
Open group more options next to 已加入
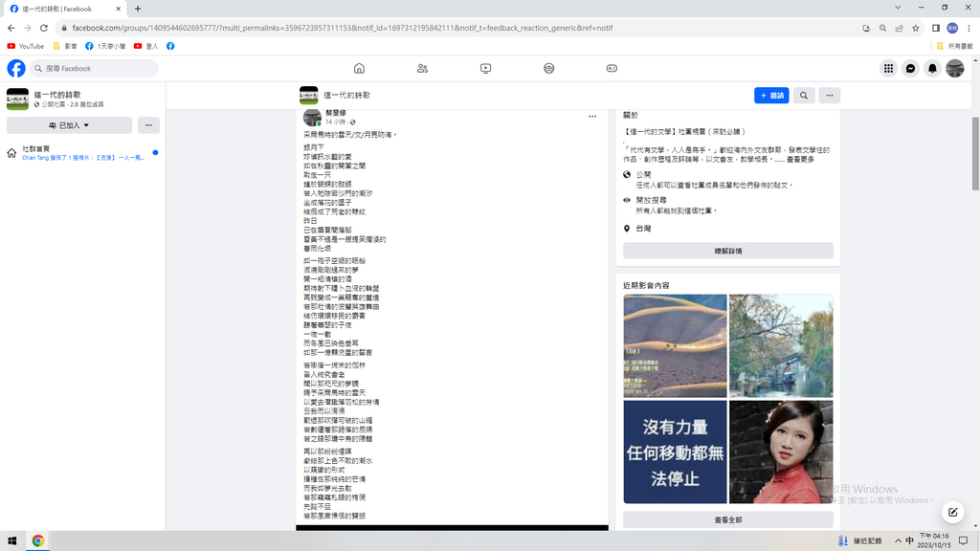coord(148,125)
